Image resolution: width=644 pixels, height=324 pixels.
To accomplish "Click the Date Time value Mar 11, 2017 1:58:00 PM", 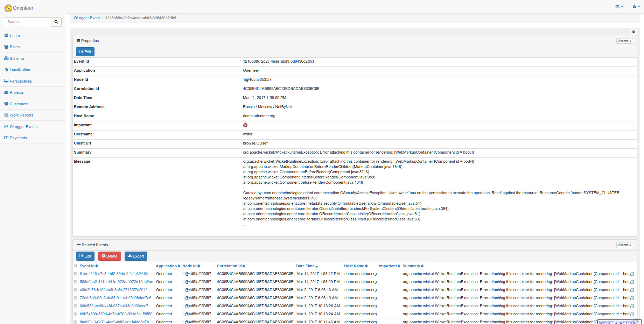I will click(265, 98).
